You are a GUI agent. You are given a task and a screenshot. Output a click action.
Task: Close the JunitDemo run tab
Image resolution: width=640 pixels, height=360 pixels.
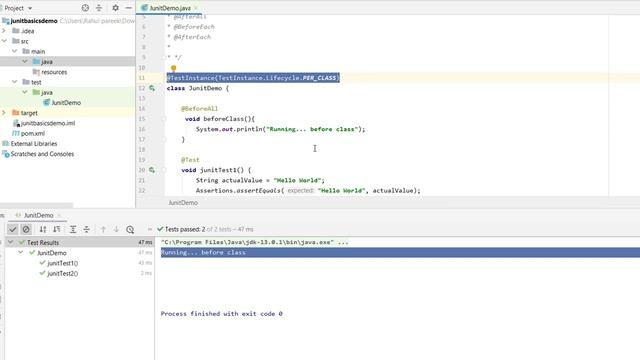pos(59,215)
